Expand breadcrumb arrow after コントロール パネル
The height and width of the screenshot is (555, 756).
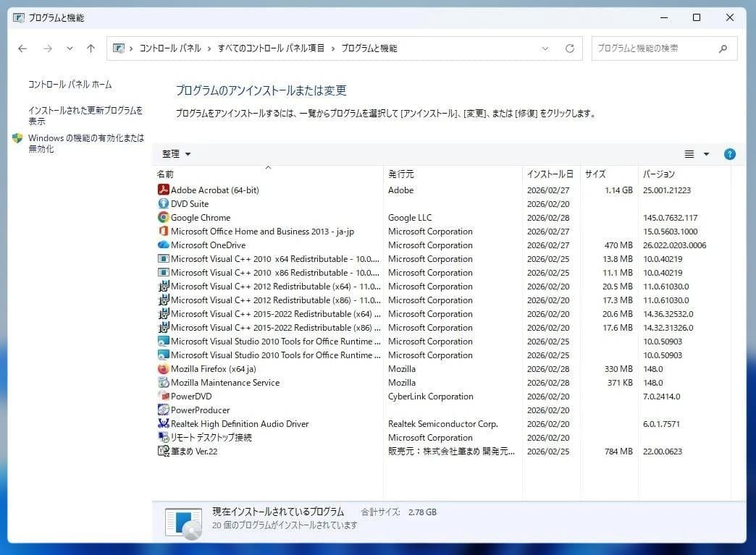pos(209,48)
